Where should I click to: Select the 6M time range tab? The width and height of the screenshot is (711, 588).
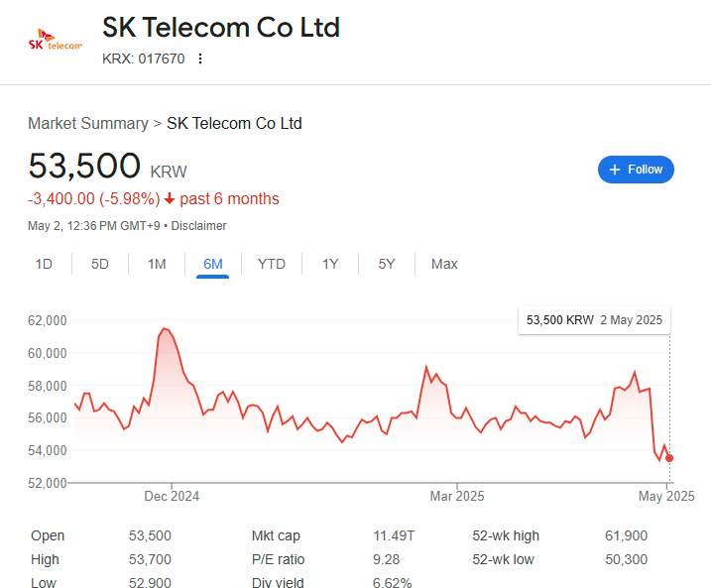click(x=212, y=264)
